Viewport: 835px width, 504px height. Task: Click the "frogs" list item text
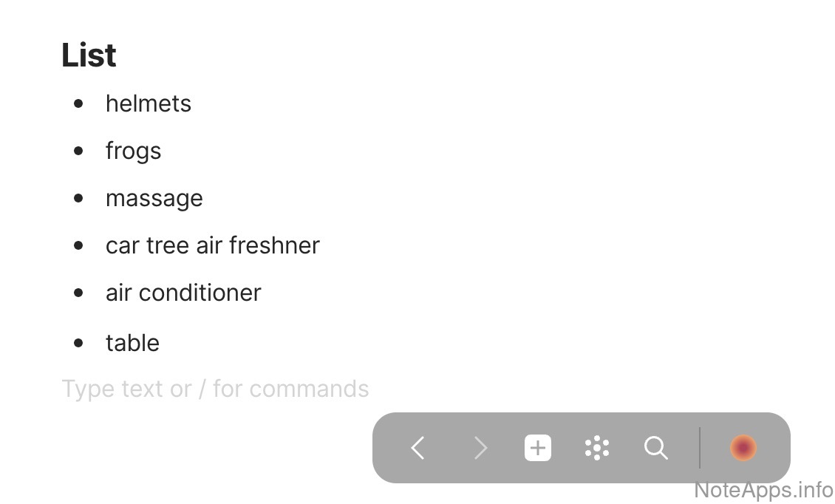pyautogui.click(x=133, y=151)
